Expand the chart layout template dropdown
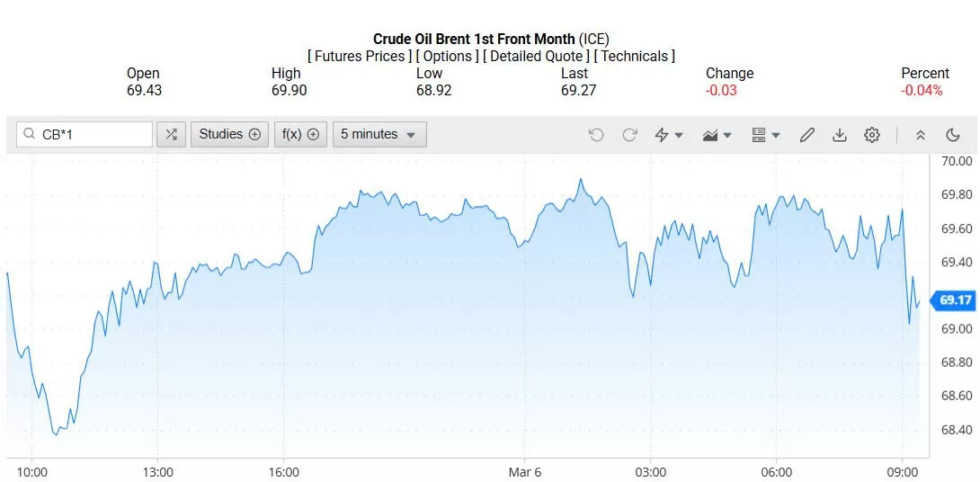Image resolution: width=980 pixels, height=482 pixels. coord(765,135)
